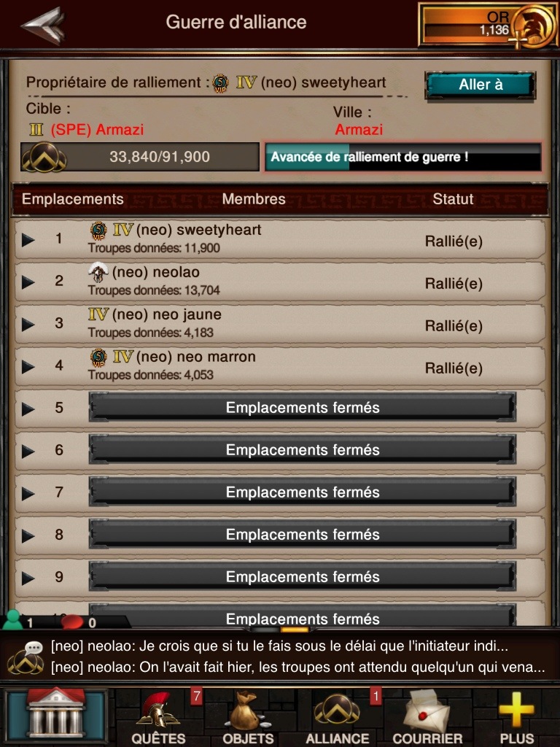Tap the alliance chat bubble icon
Image resolution: width=560 pixels, height=747 pixels.
point(26,657)
